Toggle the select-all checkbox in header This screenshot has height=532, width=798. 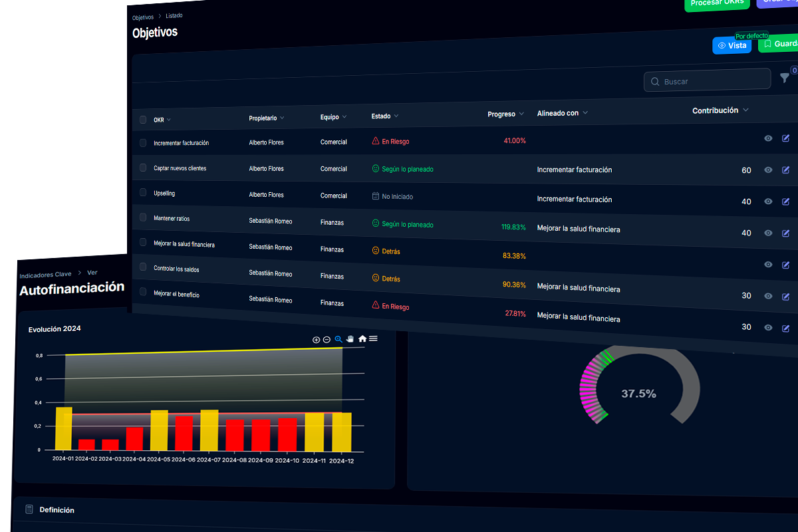pos(143,120)
